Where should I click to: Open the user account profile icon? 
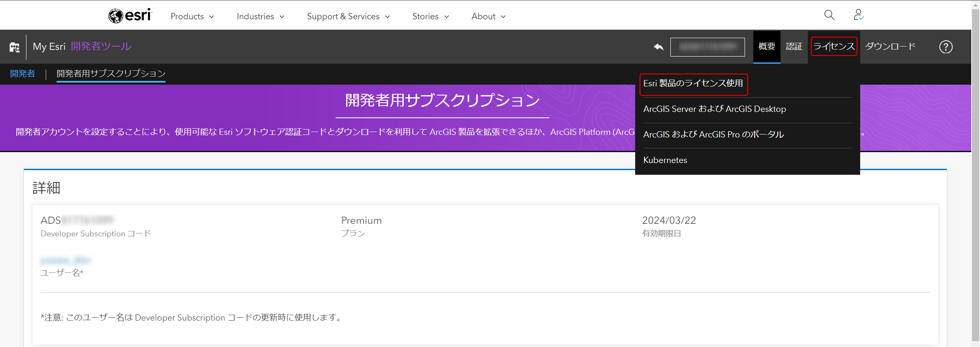tap(858, 15)
